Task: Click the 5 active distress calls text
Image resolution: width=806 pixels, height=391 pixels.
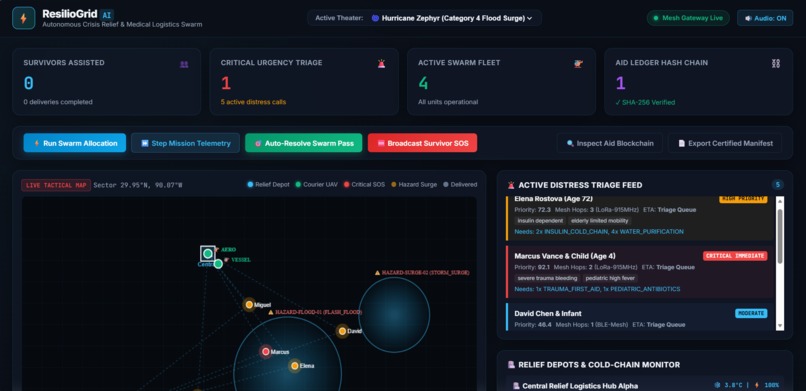Action: (253, 102)
